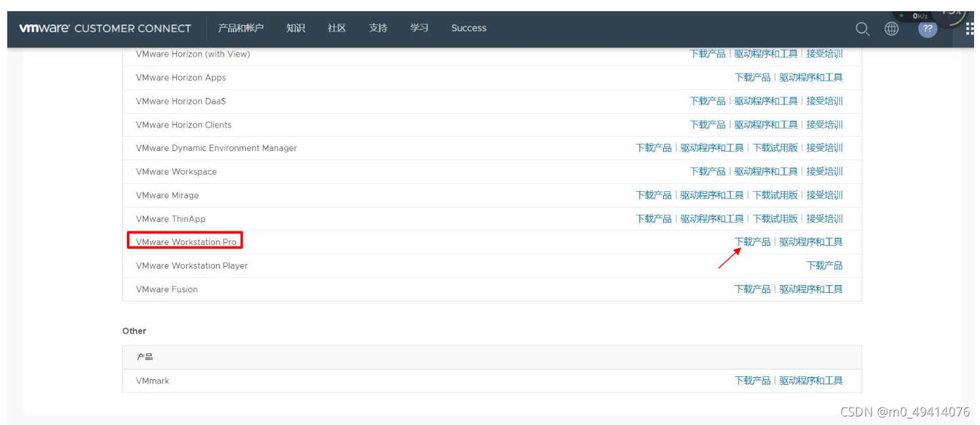980x425 pixels.
Task: Select the VMware Workstation Player product name
Action: click(192, 265)
